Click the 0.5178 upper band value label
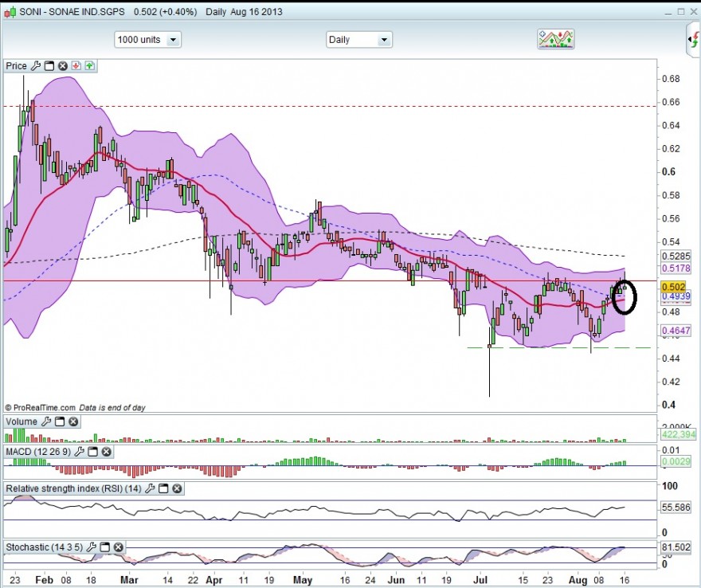Viewport: 701px width, 588px height. pyautogui.click(x=676, y=268)
